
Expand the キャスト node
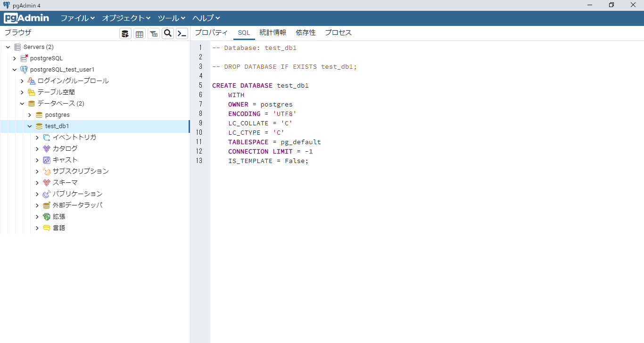pos(37,160)
